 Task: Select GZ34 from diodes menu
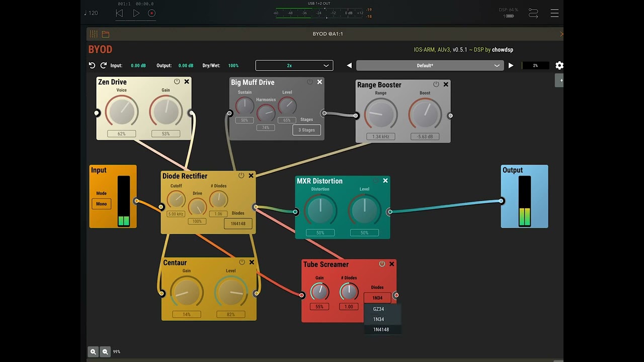coord(382,309)
